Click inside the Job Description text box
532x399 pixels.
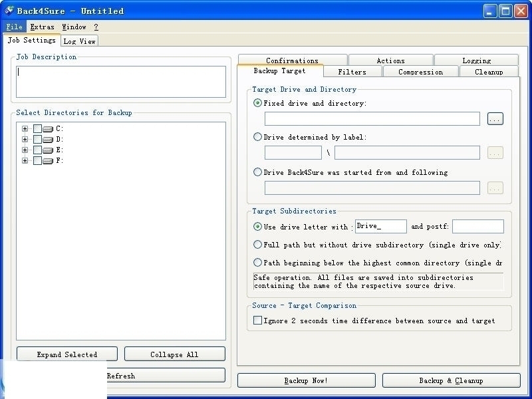click(121, 82)
